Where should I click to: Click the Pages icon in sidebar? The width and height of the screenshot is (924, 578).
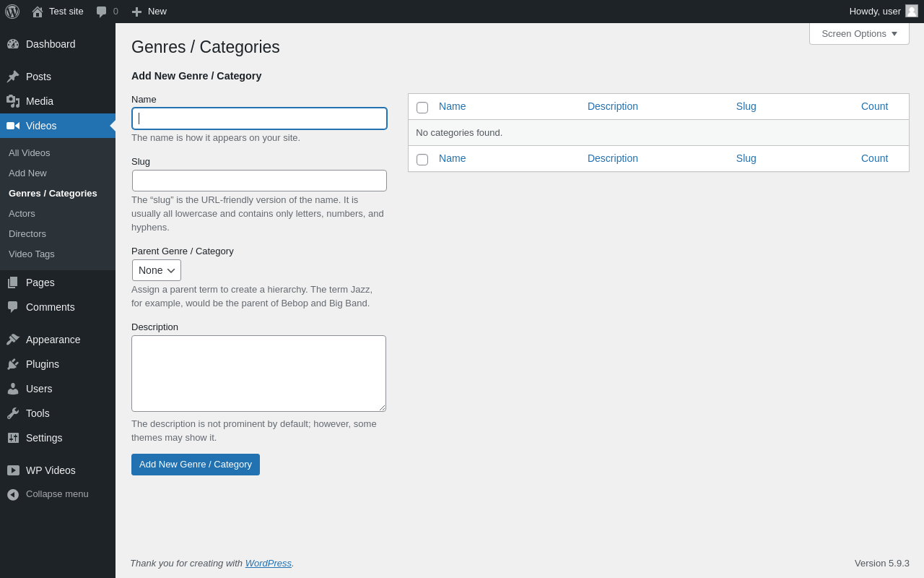point(13,282)
